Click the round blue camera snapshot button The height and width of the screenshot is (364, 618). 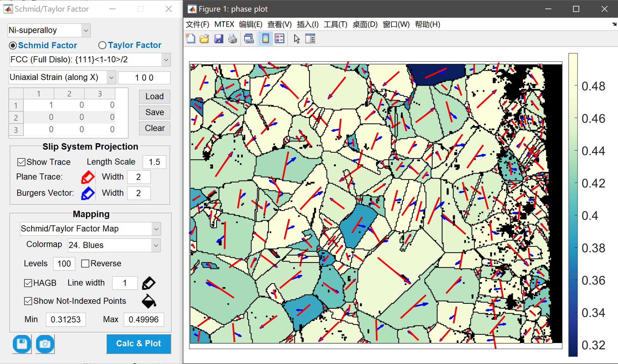point(45,344)
